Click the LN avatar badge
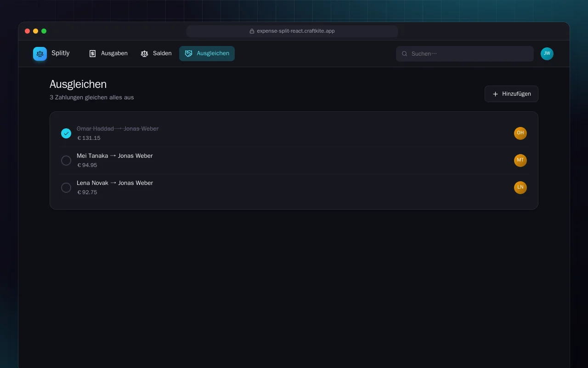Screen dimensions: 588x368 tap(520, 188)
